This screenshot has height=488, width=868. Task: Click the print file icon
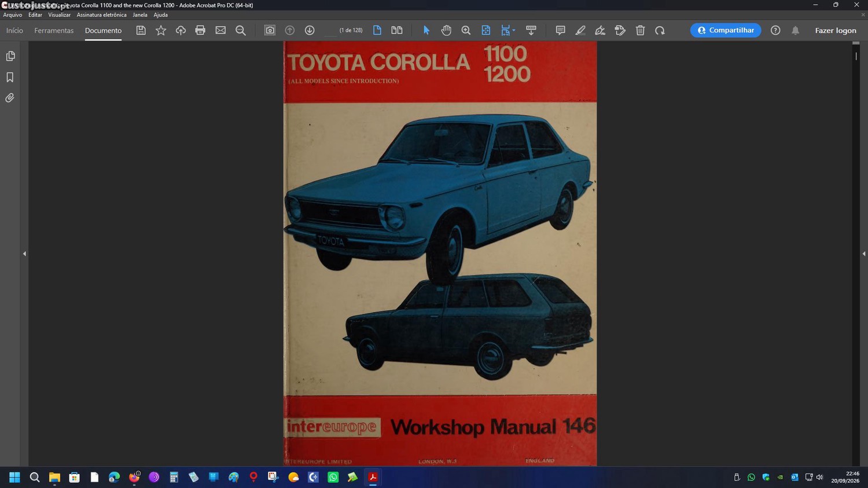200,30
